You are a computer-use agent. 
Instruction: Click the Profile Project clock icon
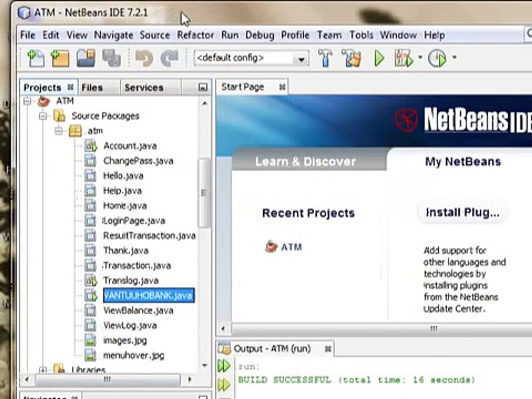point(437,58)
